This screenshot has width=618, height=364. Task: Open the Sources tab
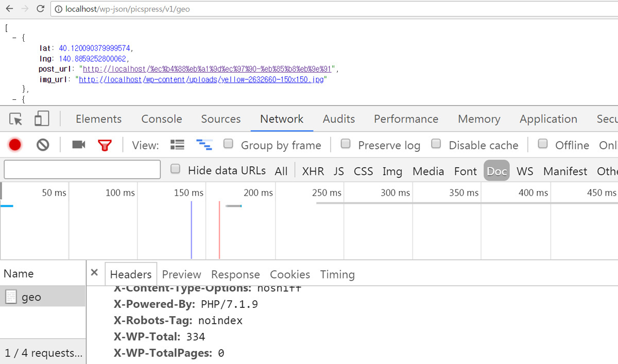pos(221,119)
